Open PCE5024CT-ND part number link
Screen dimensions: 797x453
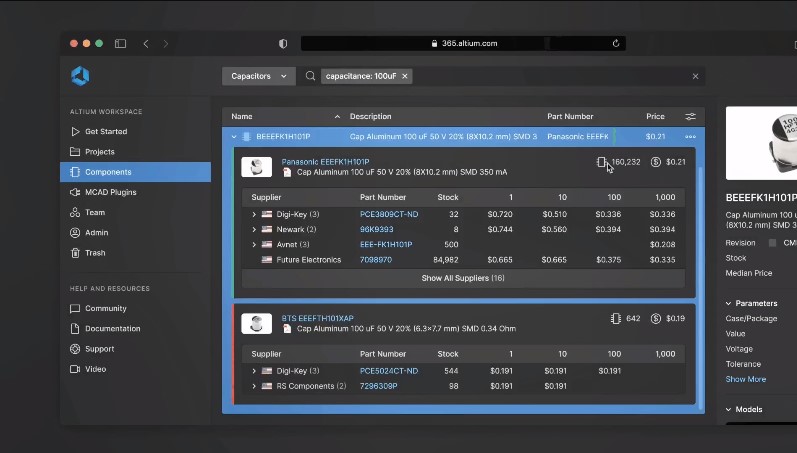[x=389, y=371]
